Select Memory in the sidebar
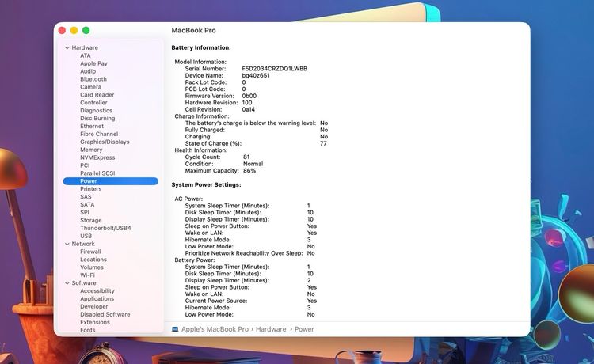594x364 pixels. tap(91, 150)
